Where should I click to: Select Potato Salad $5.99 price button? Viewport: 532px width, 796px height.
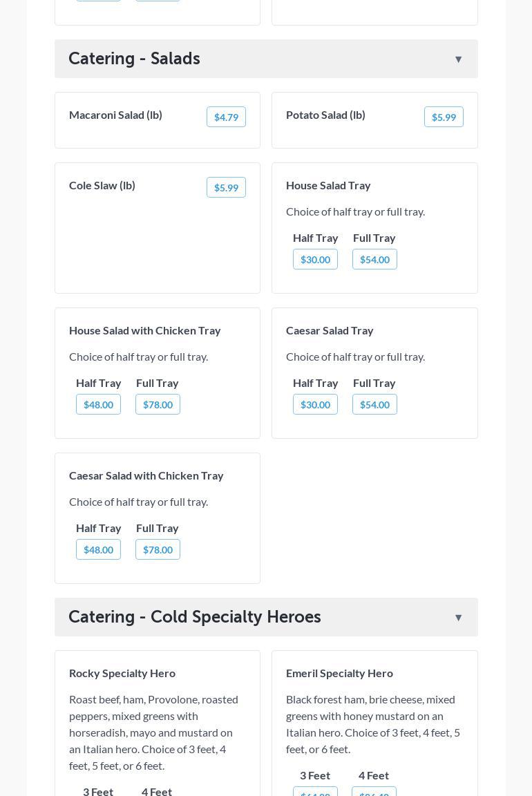point(444,117)
